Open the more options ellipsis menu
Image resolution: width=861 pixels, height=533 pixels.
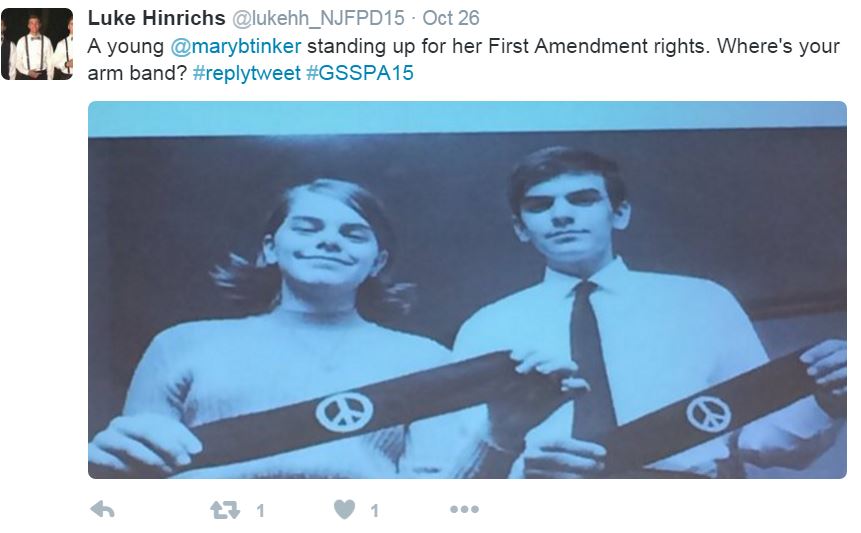[x=464, y=510]
